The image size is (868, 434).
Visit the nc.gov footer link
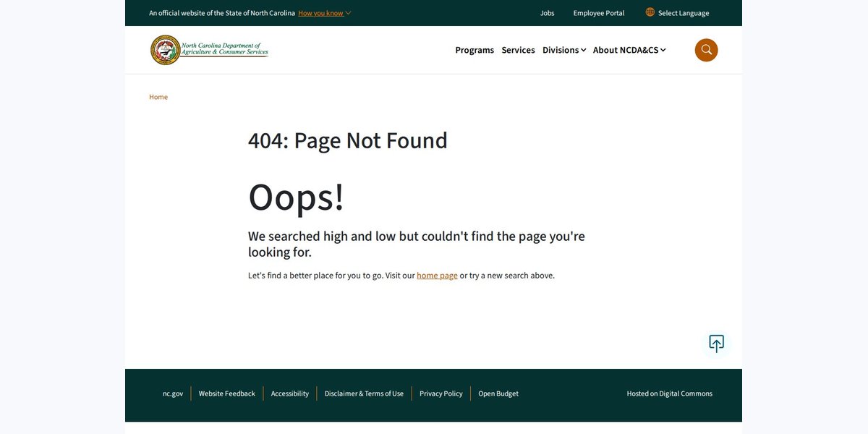click(173, 393)
